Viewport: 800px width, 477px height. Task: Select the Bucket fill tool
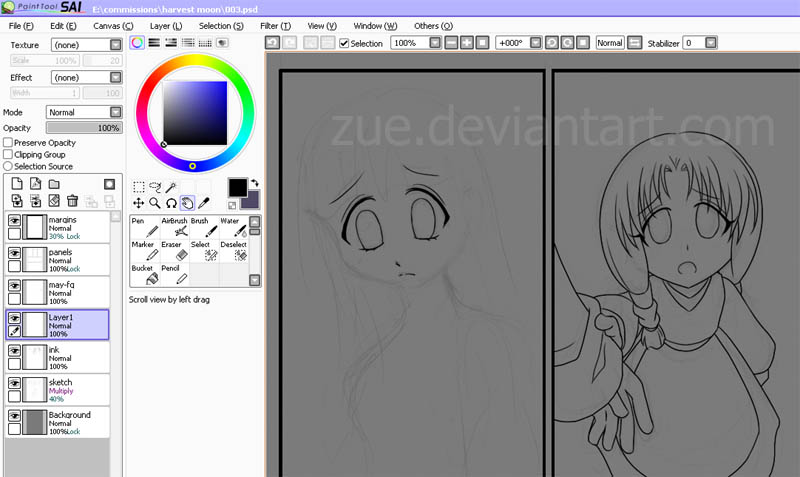145,275
